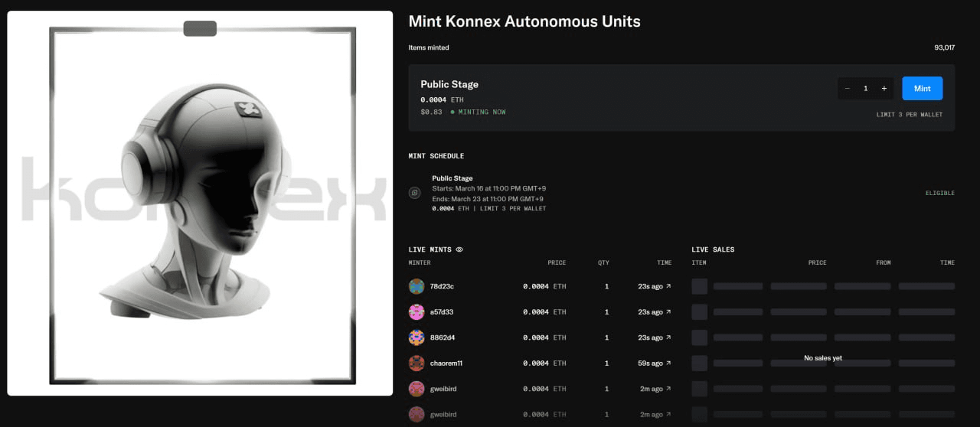Decrease mint quantity with minus button
The width and height of the screenshot is (980, 427).
click(x=847, y=88)
